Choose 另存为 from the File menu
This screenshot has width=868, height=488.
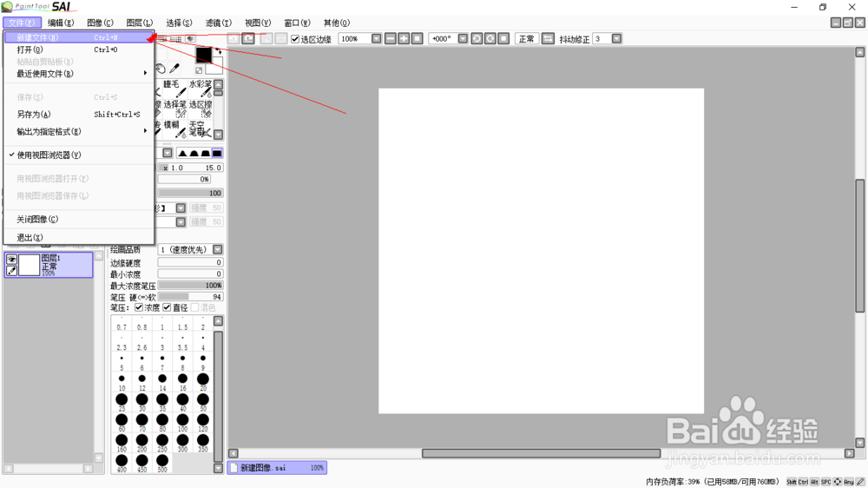pos(79,114)
